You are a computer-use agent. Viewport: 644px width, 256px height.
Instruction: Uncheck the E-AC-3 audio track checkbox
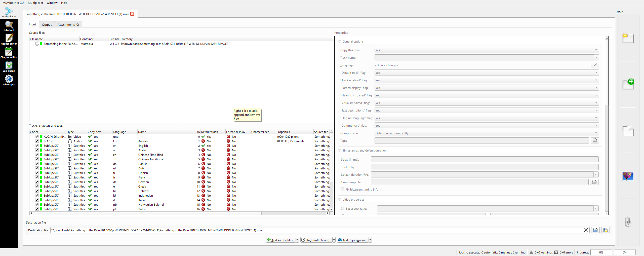[37, 141]
